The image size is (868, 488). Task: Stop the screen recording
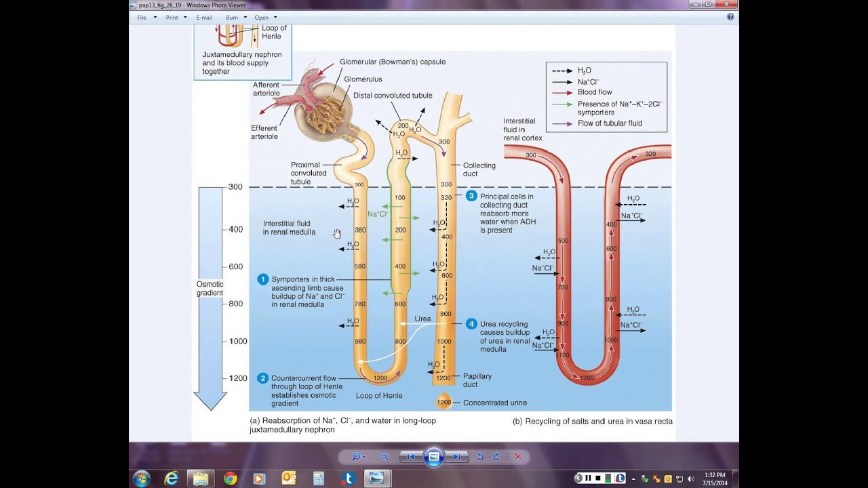click(598, 479)
